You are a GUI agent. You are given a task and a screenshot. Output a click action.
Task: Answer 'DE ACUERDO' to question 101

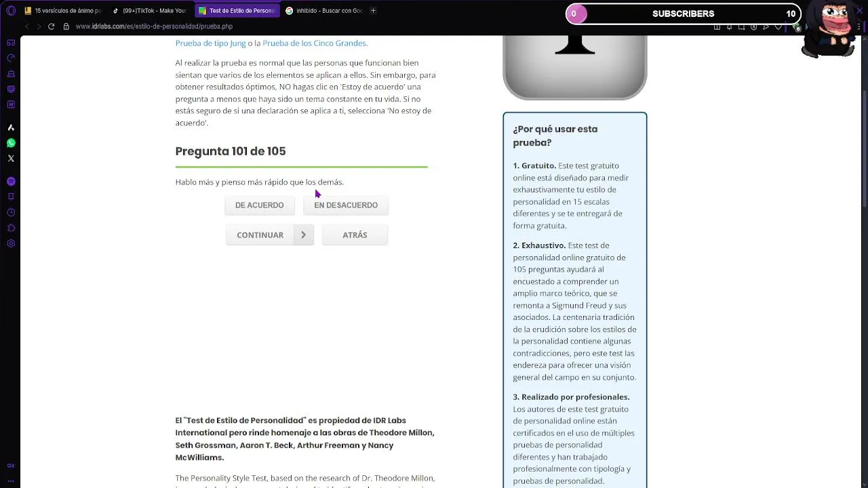260,205
